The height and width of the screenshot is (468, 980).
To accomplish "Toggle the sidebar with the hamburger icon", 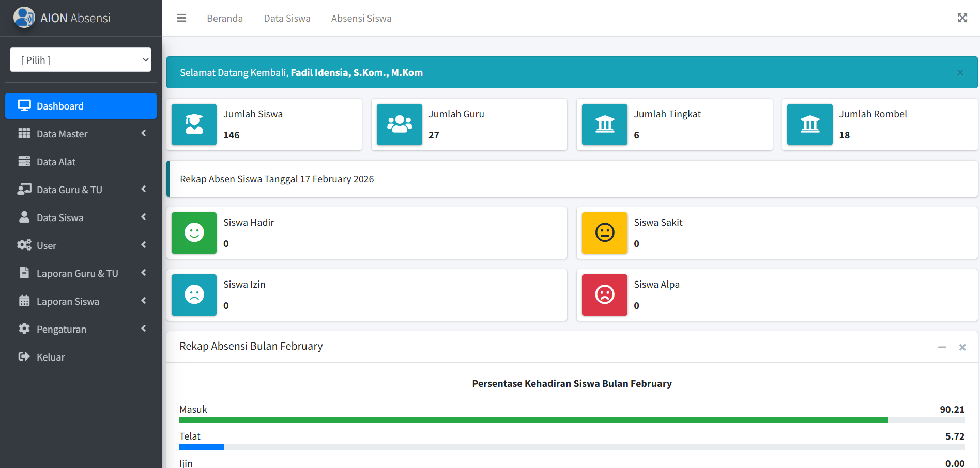I will pyautogui.click(x=181, y=18).
